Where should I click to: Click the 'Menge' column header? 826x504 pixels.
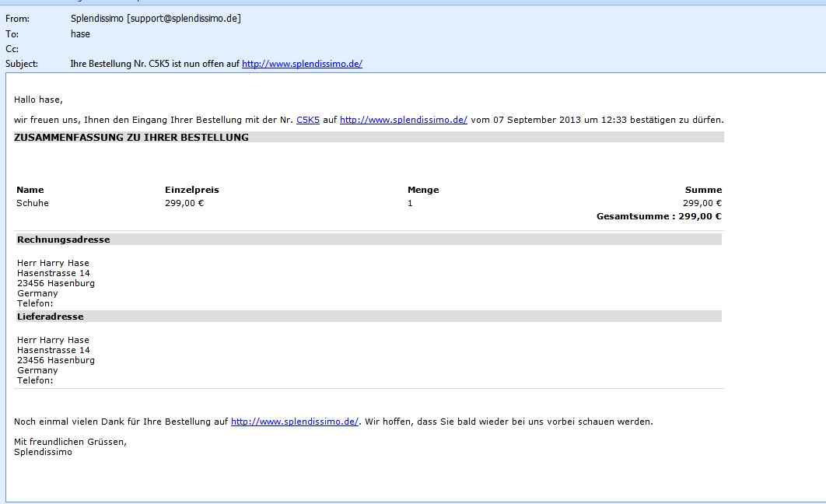click(423, 190)
